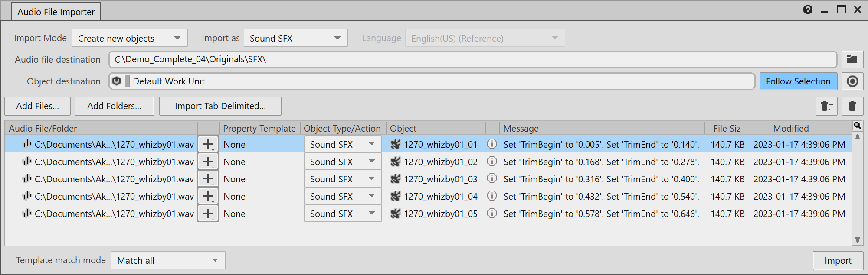Click the list scrollbar down arrow

[x=857, y=239]
